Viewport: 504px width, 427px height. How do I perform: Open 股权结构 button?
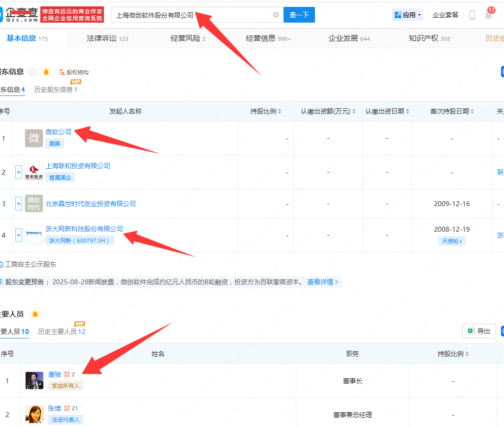[74, 72]
